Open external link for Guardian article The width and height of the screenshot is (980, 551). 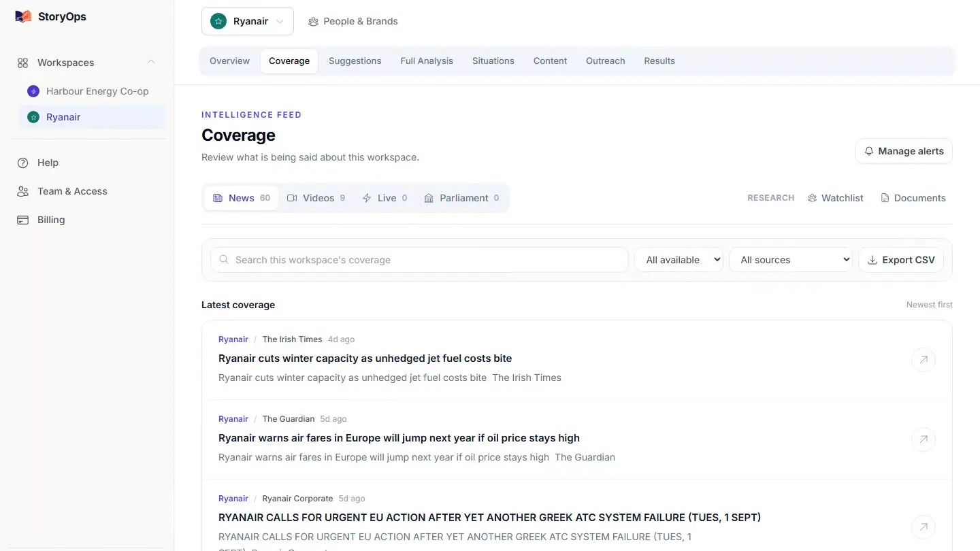point(924,439)
